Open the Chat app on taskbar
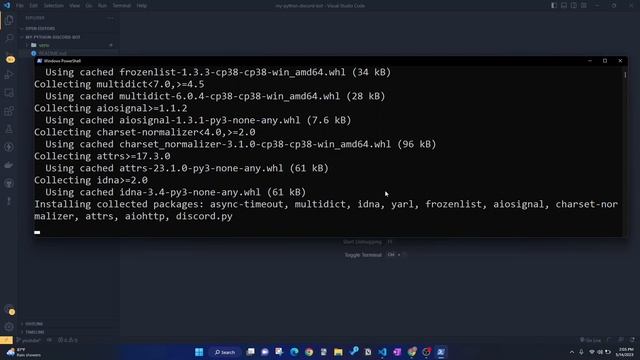This screenshot has width=640, height=360. 265,352
